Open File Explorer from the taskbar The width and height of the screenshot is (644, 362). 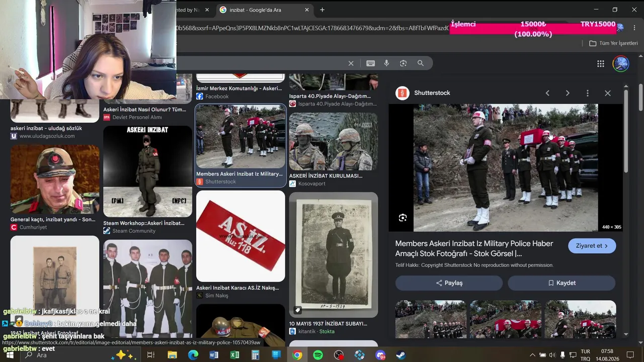coord(172,355)
